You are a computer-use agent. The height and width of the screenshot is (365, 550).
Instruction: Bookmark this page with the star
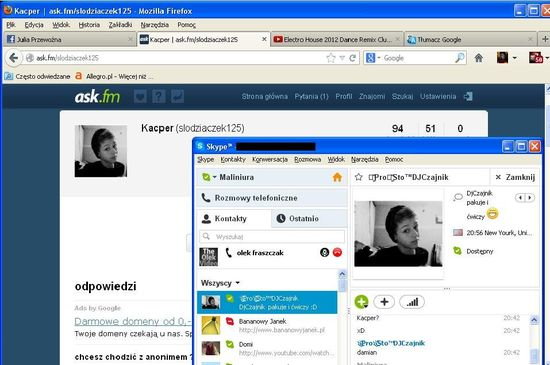[330, 58]
